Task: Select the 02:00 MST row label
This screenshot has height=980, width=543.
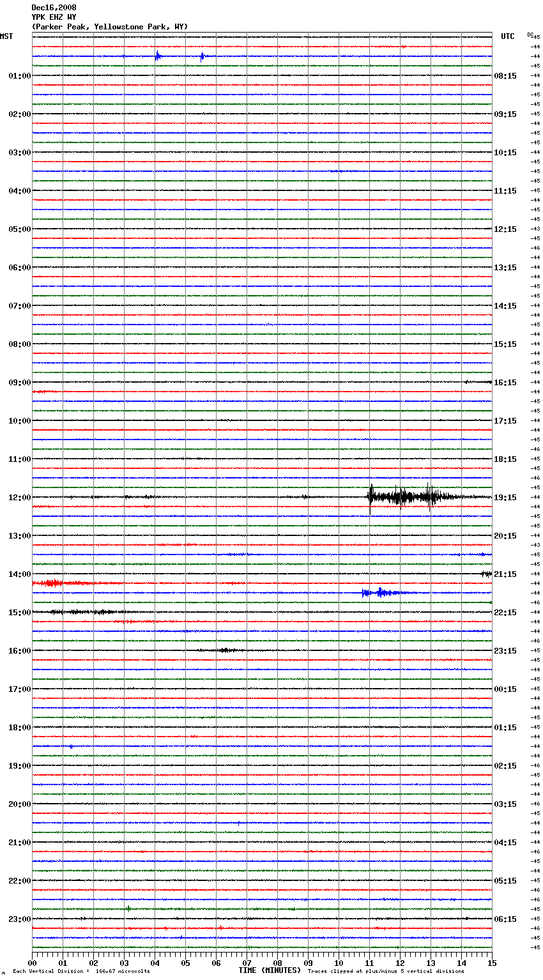Action: tap(20, 114)
